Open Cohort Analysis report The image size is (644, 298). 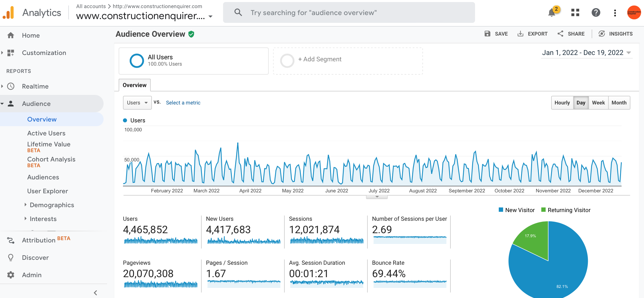click(x=51, y=159)
